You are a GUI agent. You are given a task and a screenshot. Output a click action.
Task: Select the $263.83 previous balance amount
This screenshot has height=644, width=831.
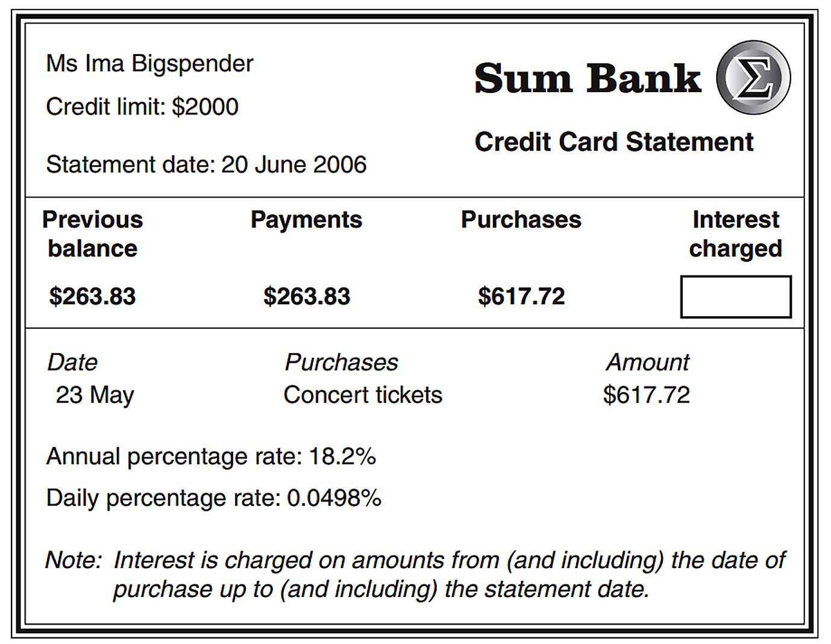coord(93,296)
